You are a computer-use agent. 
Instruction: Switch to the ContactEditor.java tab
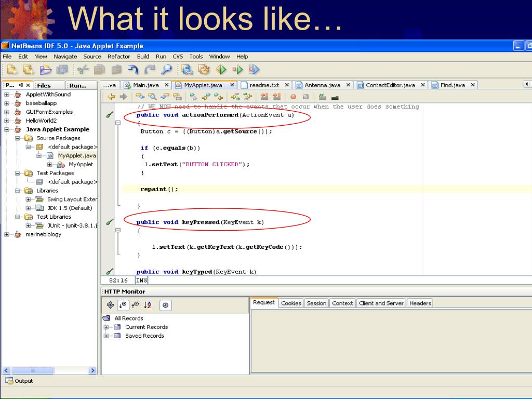click(x=390, y=85)
